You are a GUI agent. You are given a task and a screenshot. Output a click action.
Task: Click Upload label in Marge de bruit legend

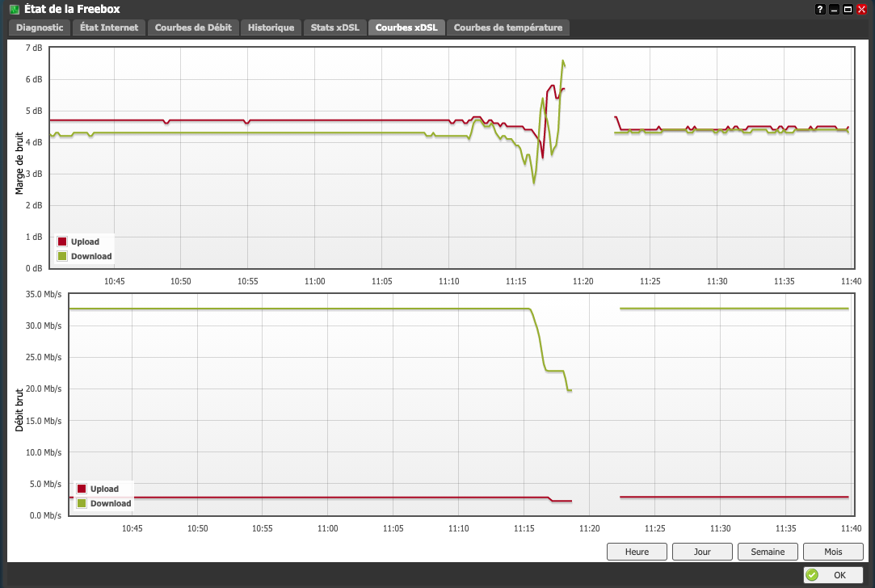(x=85, y=241)
